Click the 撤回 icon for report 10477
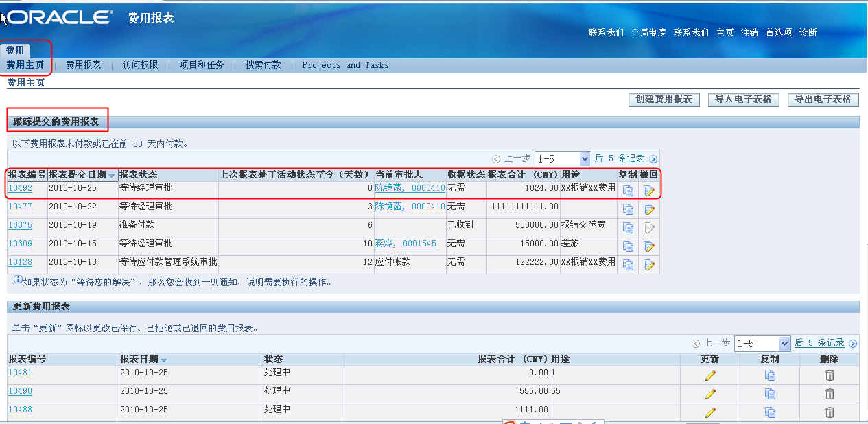This screenshot has height=424, width=868. tap(648, 208)
